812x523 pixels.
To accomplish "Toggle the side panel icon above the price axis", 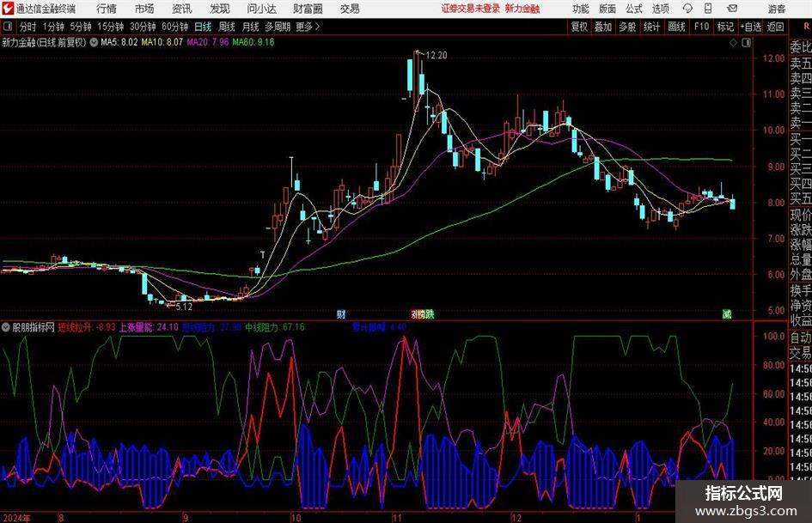I will click(x=746, y=43).
